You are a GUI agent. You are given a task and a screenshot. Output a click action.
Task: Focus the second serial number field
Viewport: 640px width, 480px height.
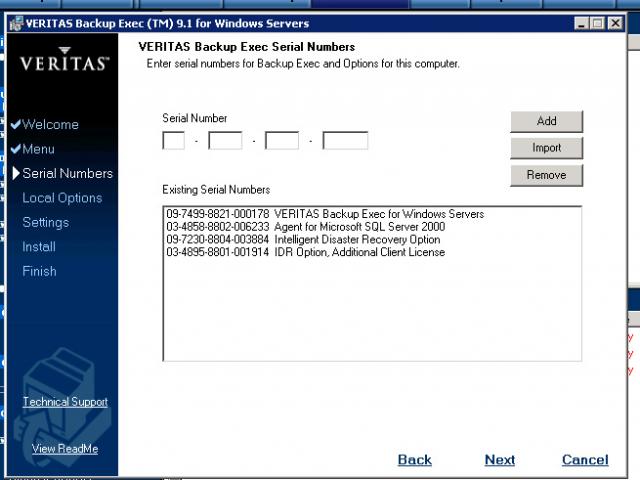(x=225, y=140)
